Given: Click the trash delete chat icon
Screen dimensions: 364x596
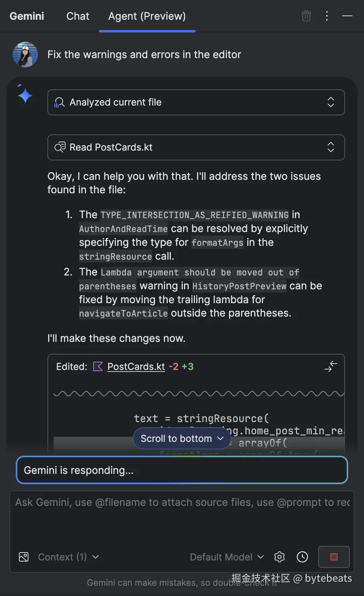Looking at the screenshot, I should coord(306,16).
